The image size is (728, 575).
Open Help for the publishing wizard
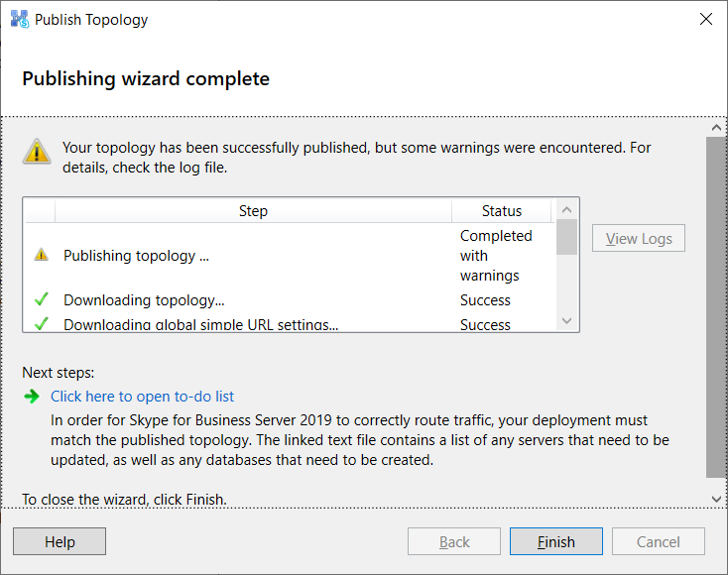pos(60,541)
